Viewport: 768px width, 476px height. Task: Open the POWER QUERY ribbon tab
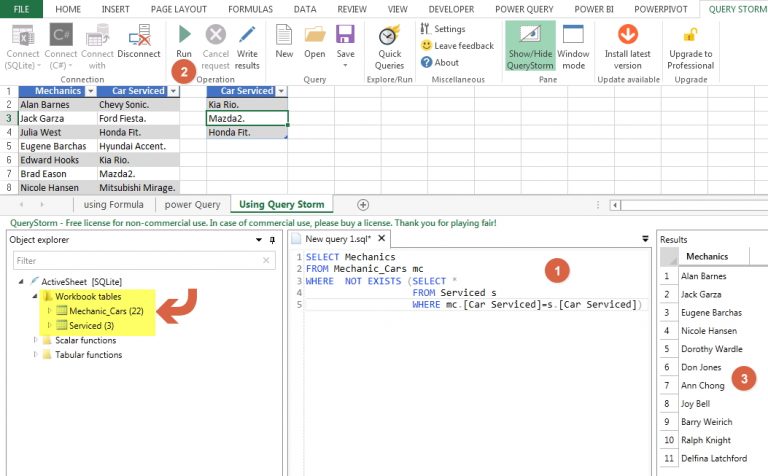point(524,9)
